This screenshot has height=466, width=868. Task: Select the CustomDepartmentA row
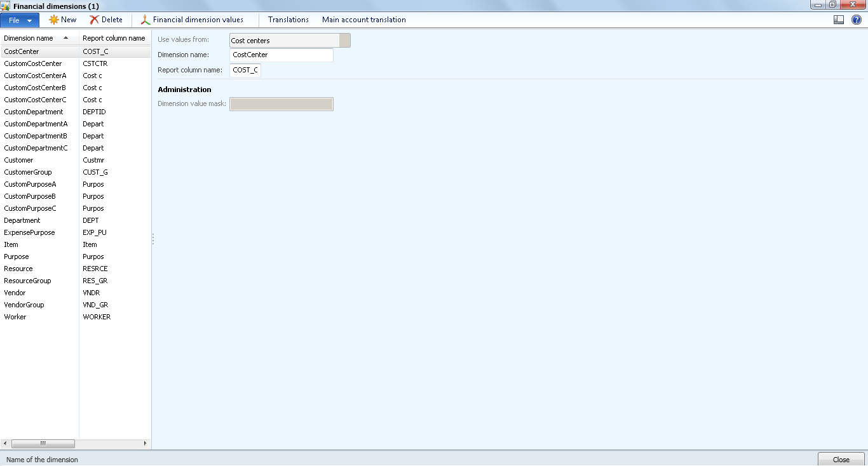point(76,124)
